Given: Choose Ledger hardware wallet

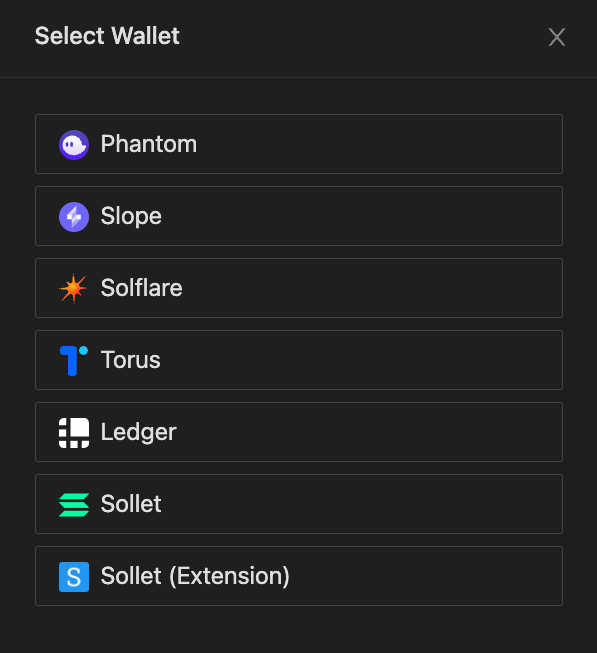Looking at the screenshot, I should tap(299, 432).
